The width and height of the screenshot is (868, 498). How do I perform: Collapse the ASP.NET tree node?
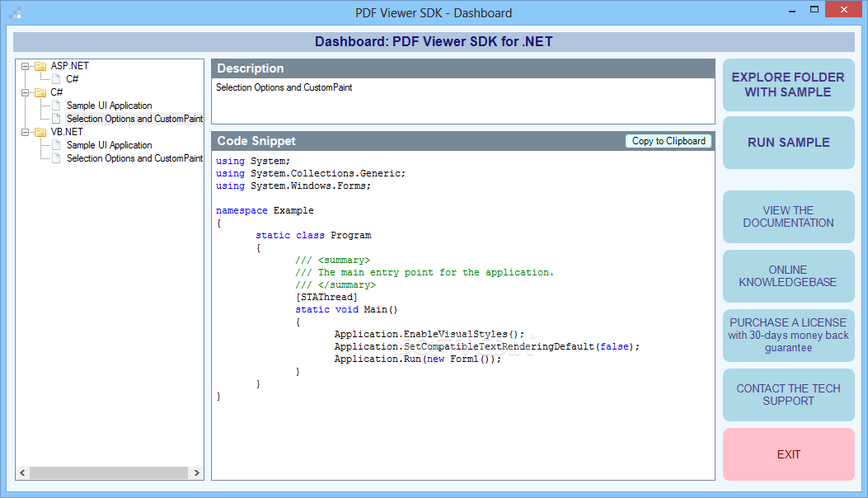click(x=25, y=66)
